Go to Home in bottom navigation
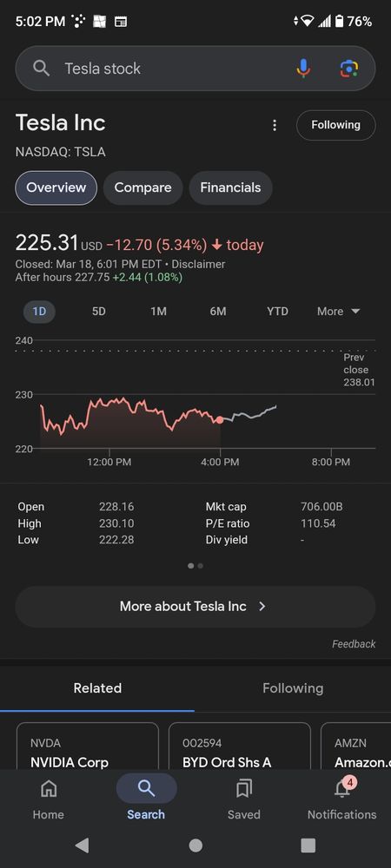391x868 pixels. (x=48, y=799)
